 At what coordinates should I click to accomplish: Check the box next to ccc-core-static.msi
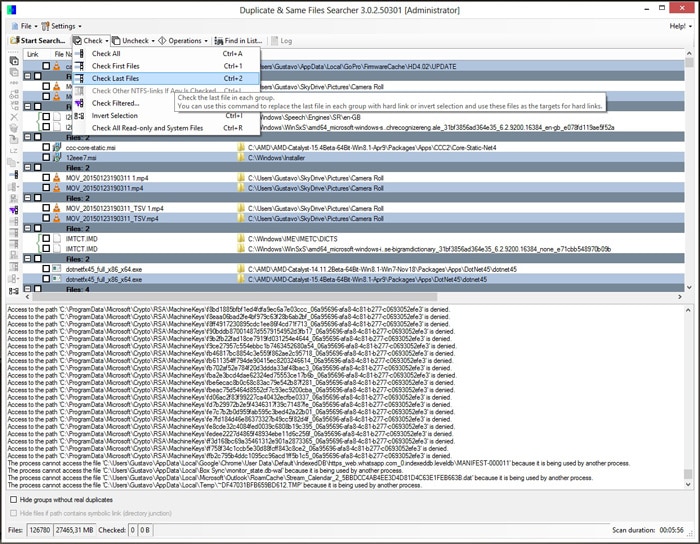pos(45,147)
